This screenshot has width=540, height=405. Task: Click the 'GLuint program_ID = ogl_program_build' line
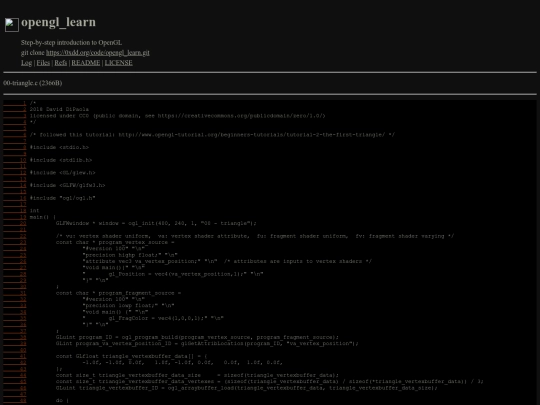[x=197, y=337]
